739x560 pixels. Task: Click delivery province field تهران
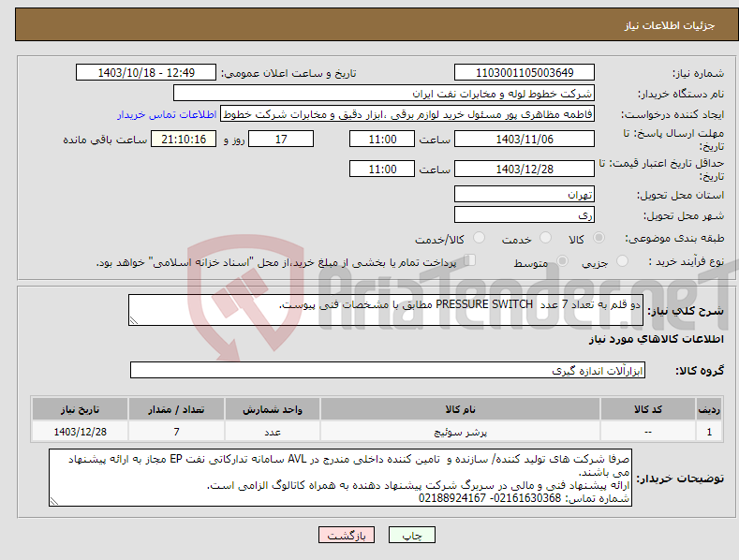point(525,194)
